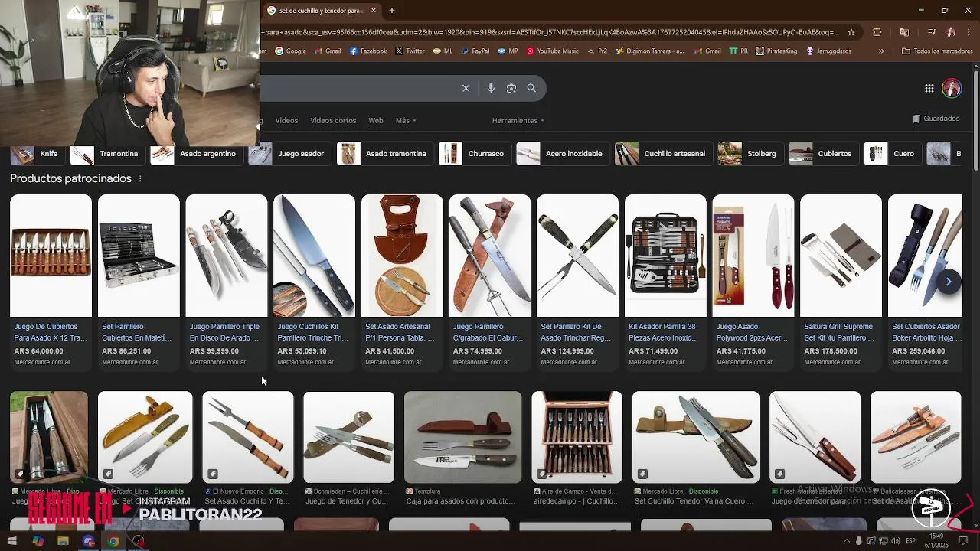Switch to the Web results tab

376,120
